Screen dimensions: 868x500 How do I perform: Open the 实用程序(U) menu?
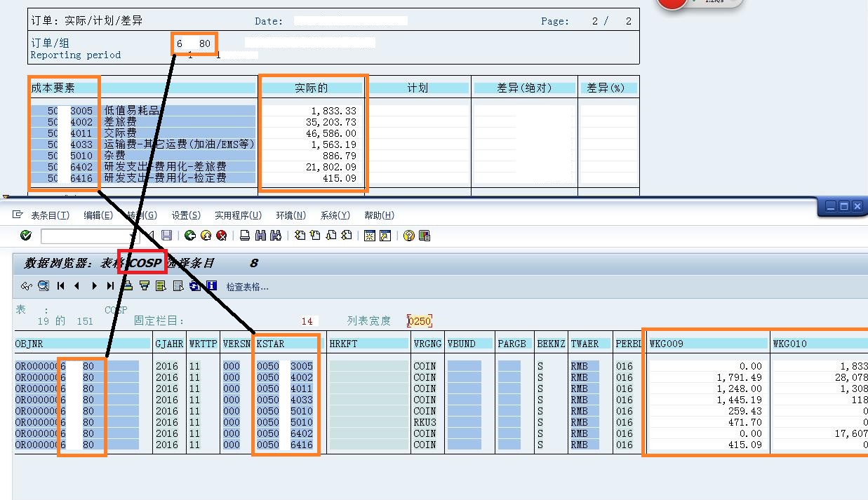point(238,215)
